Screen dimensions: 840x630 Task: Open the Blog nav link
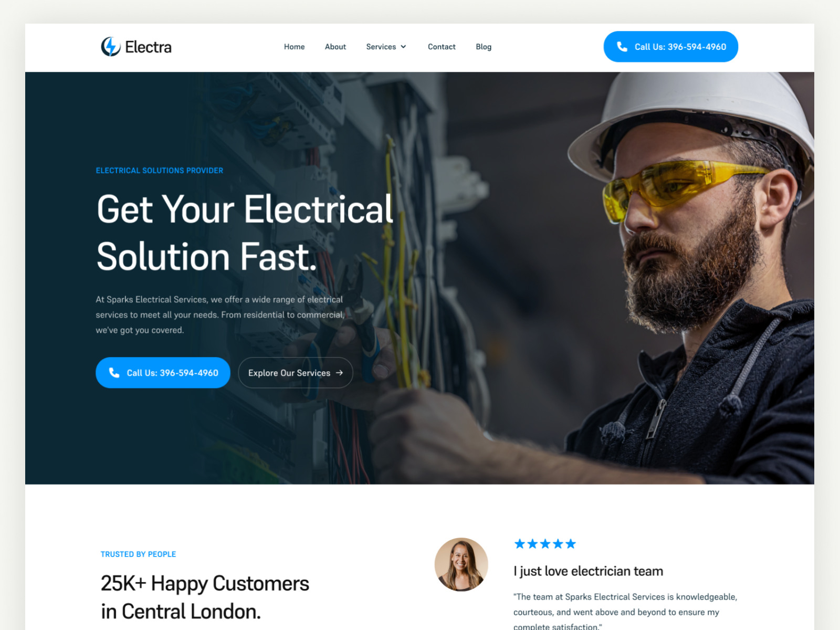pos(484,47)
